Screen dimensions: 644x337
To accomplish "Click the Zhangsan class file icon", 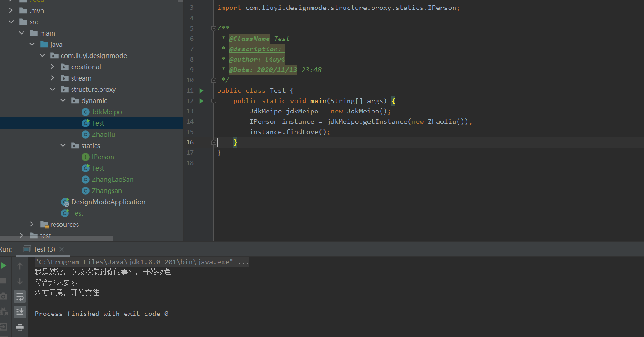I will [86, 191].
